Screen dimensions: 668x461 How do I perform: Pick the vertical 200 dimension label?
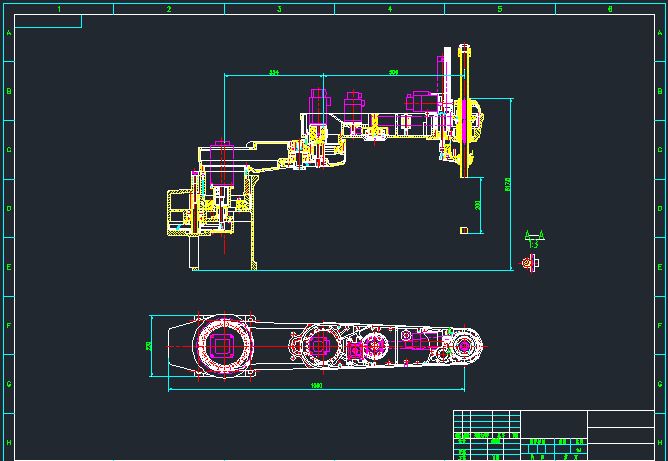478,204
